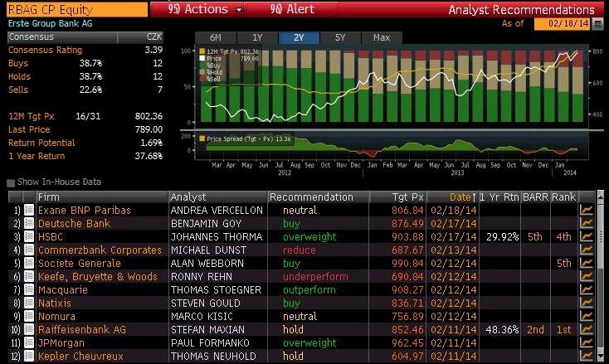Screen dimensions: 609x364
Task: Click target price 990.84 cell
Action: (x=407, y=264)
